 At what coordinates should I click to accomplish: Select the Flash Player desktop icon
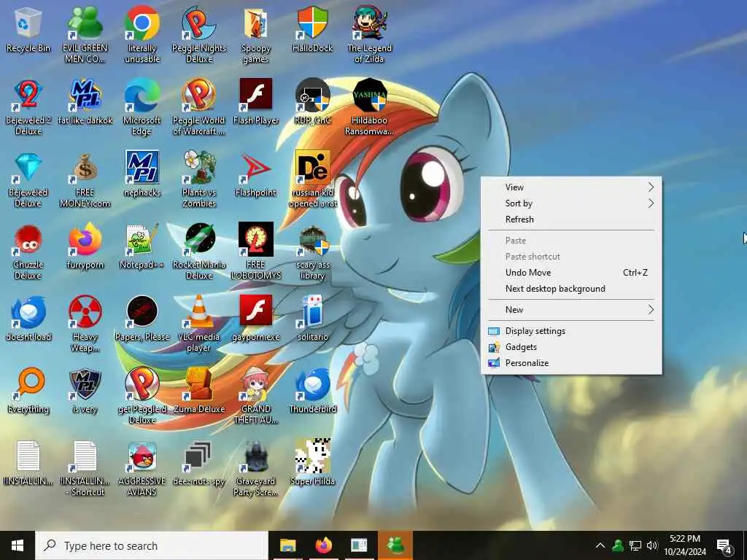coord(256,102)
